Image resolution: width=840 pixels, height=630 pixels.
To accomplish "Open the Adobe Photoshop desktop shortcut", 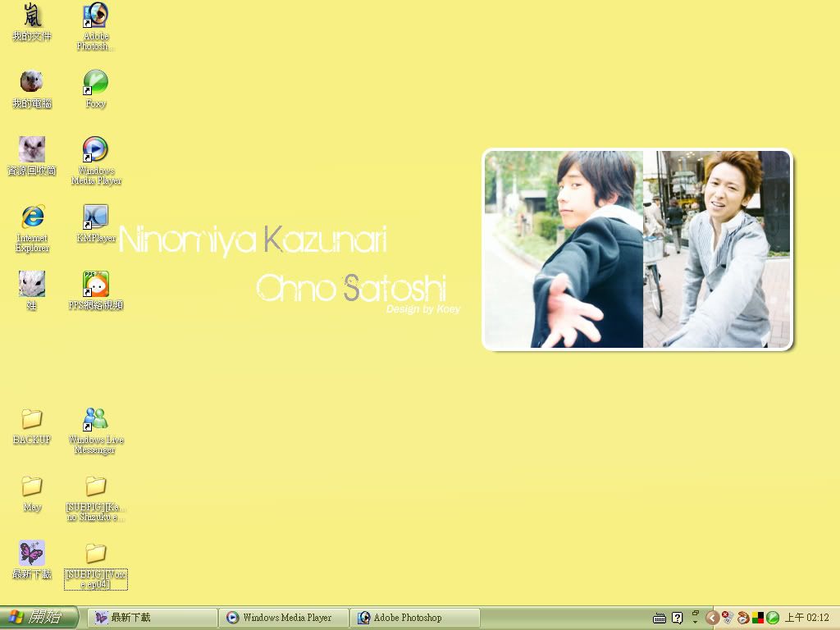I will click(x=96, y=16).
